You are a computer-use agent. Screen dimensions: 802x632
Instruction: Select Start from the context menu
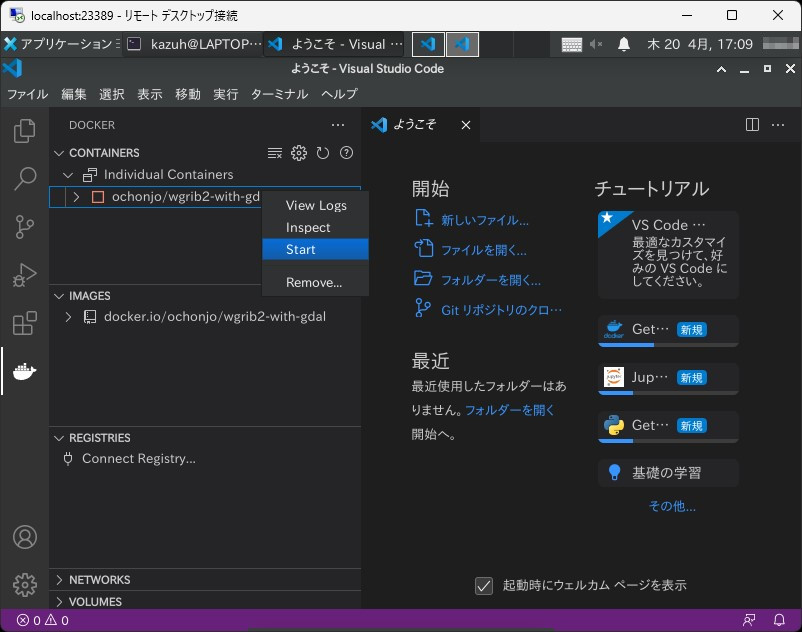click(302, 249)
